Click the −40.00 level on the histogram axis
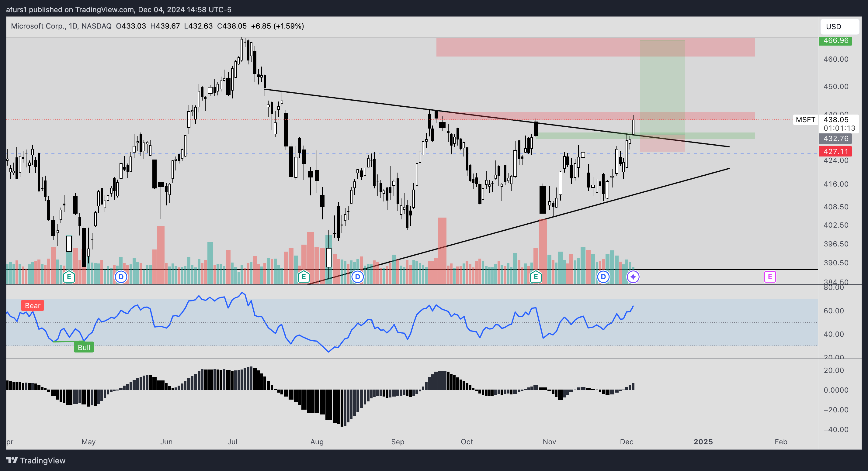This screenshot has width=868, height=471. (836, 429)
